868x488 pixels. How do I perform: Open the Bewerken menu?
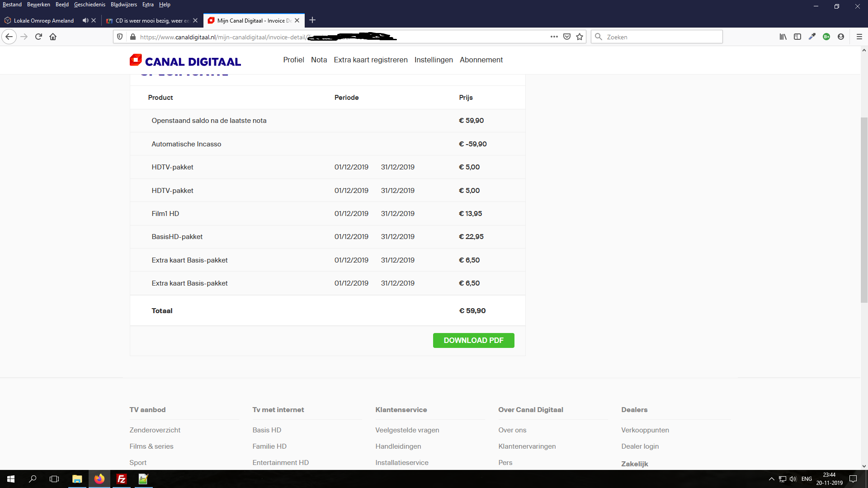click(38, 5)
